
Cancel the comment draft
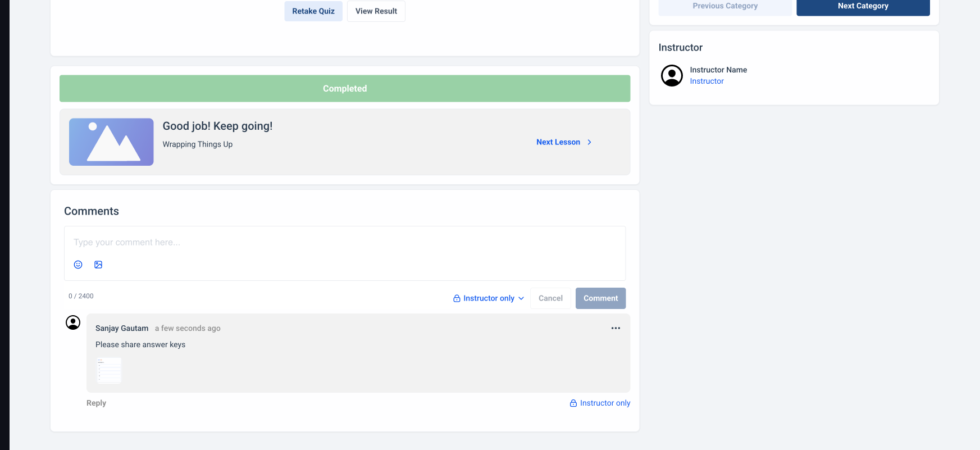coord(550,298)
